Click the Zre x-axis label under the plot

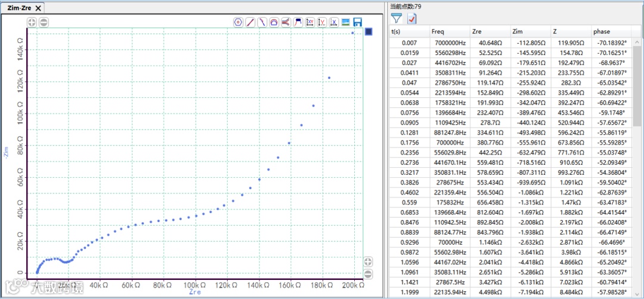194,292
